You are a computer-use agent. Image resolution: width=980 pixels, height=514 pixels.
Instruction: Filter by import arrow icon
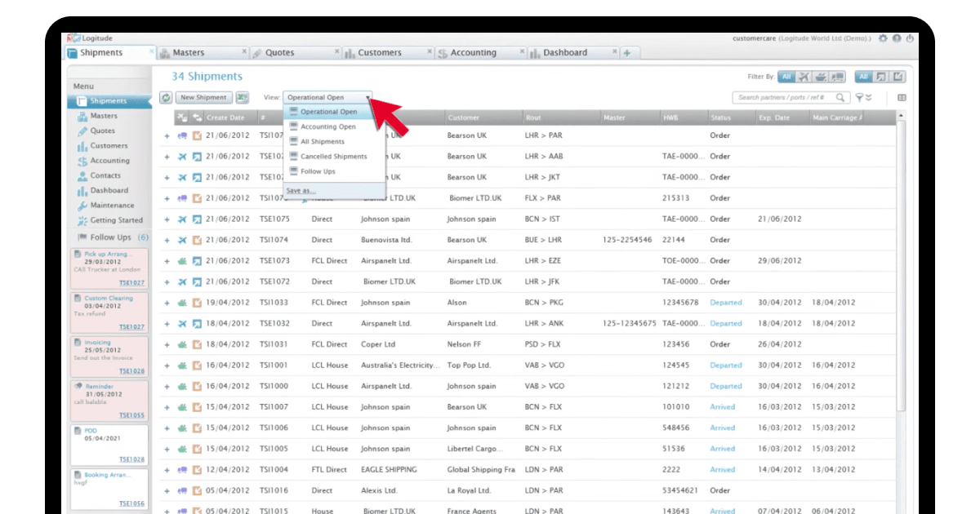(x=898, y=77)
